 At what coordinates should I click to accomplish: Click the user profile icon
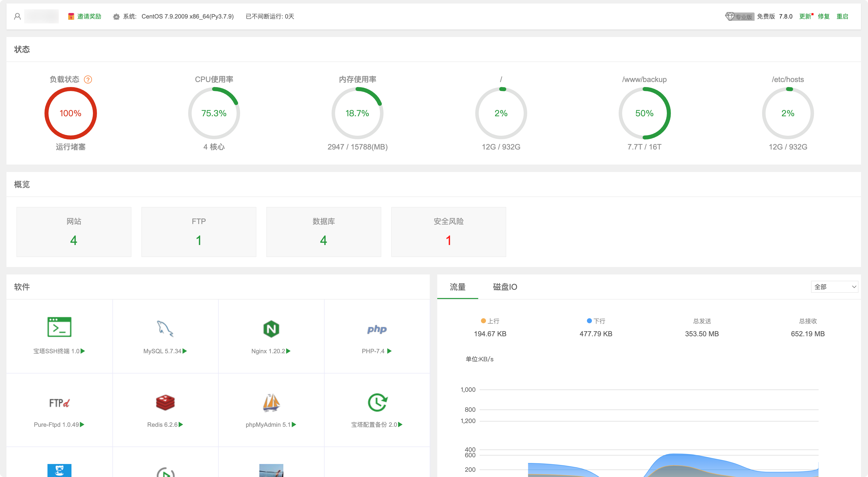coord(17,16)
